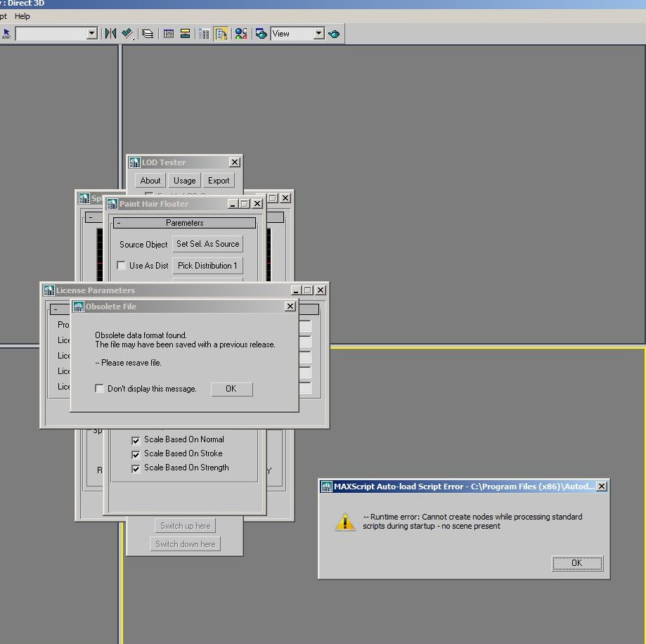The width and height of the screenshot is (646, 644).
Task: Click the table-style icon beside Layer Manager
Action: (169, 34)
